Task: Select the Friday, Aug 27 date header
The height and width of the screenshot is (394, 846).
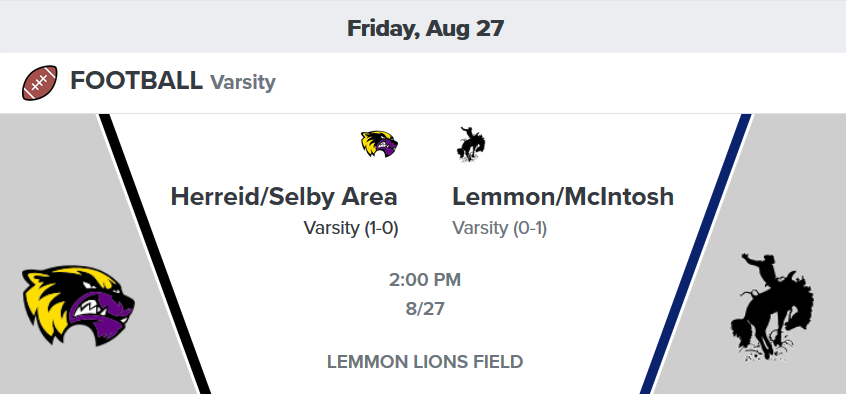Action: [425, 28]
